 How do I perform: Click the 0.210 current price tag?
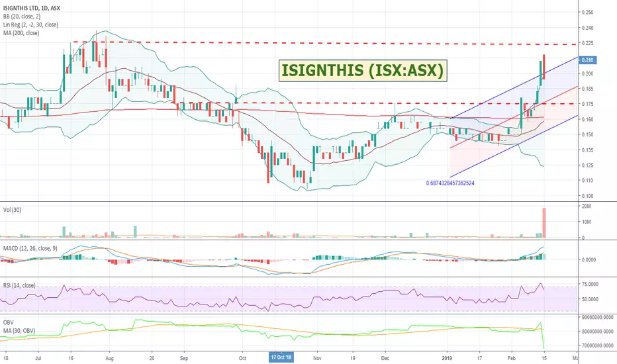coord(587,60)
